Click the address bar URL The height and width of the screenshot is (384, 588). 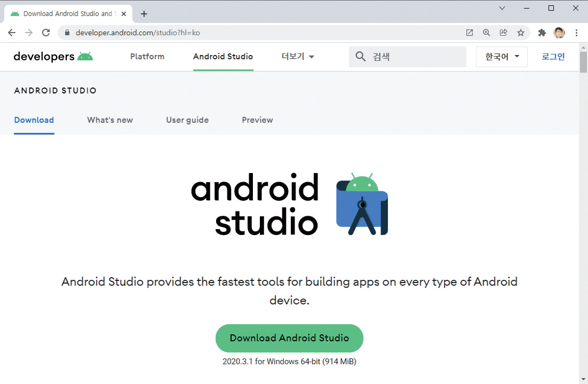click(138, 33)
